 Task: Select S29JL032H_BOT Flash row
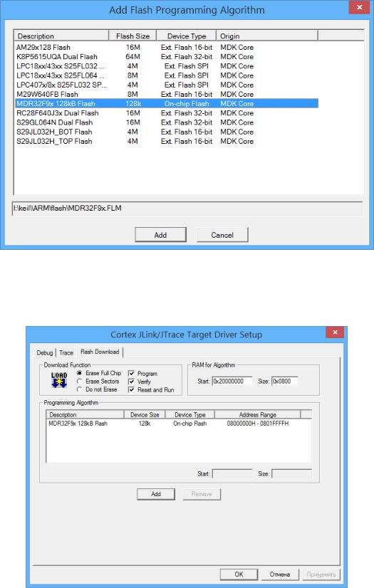[x=167, y=132]
